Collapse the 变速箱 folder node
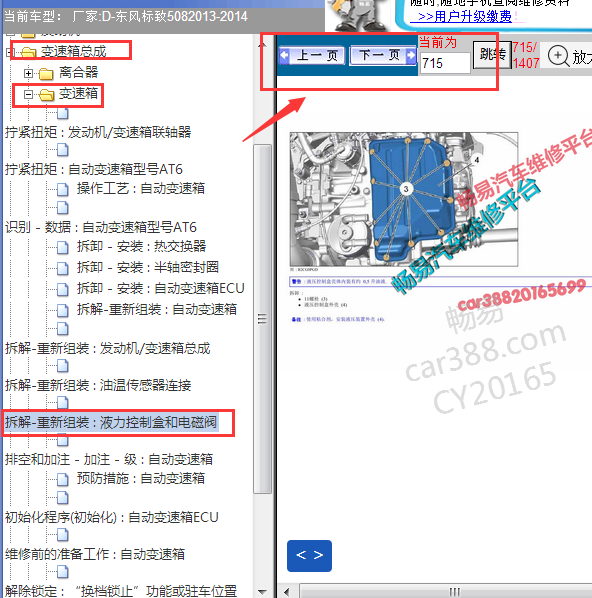The height and width of the screenshot is (598, 592). pos(28,94)
